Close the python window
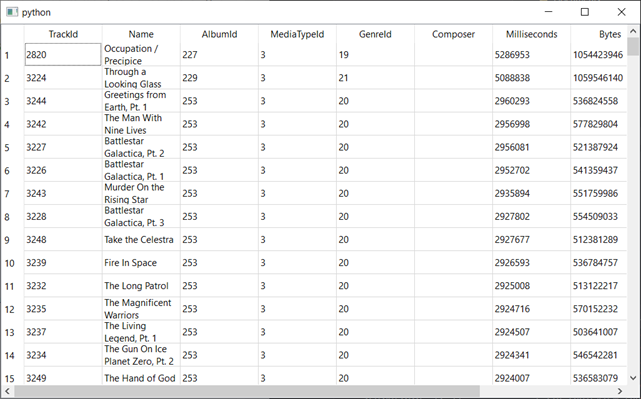641x399 pixels. pos(621,12)
